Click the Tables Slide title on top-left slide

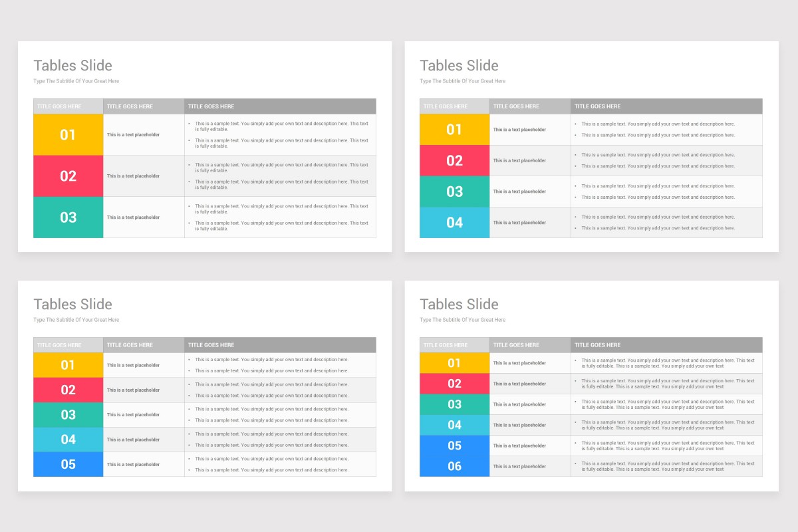[x=72, y=65]
